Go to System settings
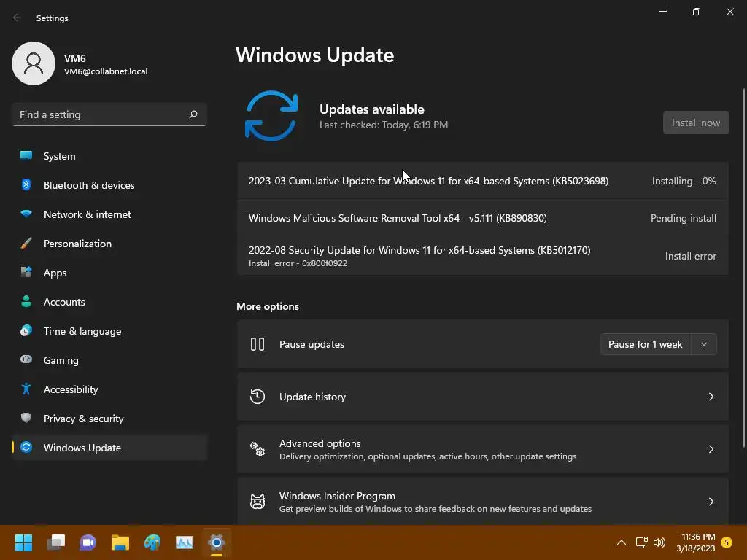747x560 pixels. click(109, 156)
